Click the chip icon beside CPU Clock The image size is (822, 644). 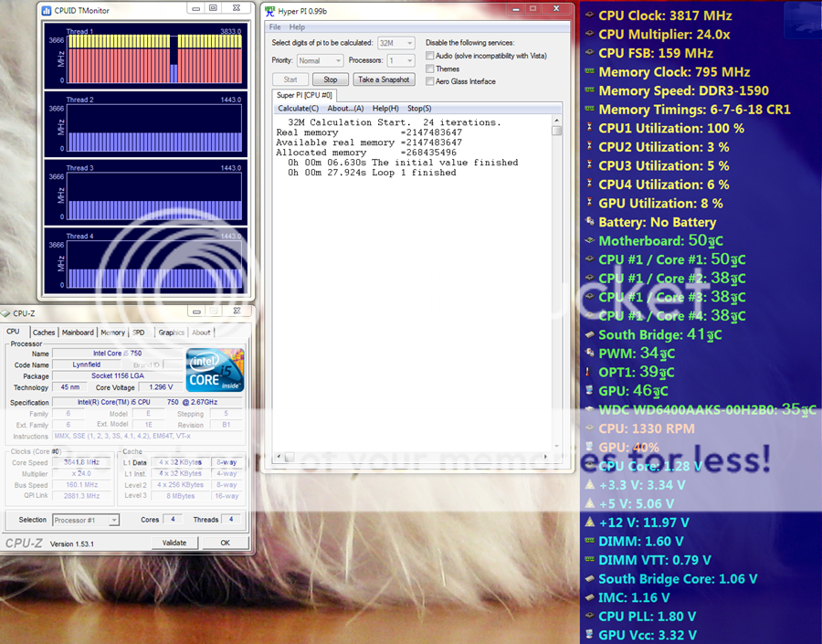click(x=589, y=16)
